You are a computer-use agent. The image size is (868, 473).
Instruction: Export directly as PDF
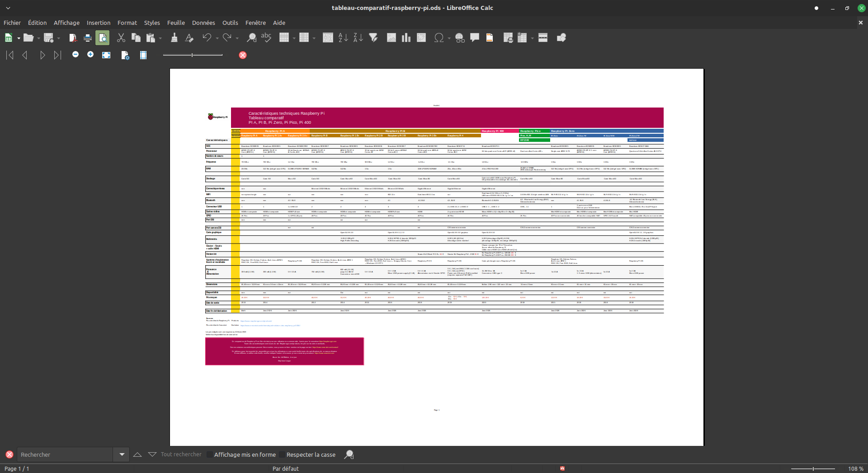click(x=73, y=38)
